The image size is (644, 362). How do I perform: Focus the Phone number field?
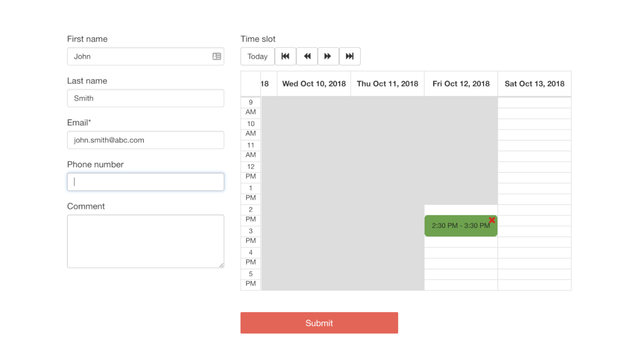[146, 182]
